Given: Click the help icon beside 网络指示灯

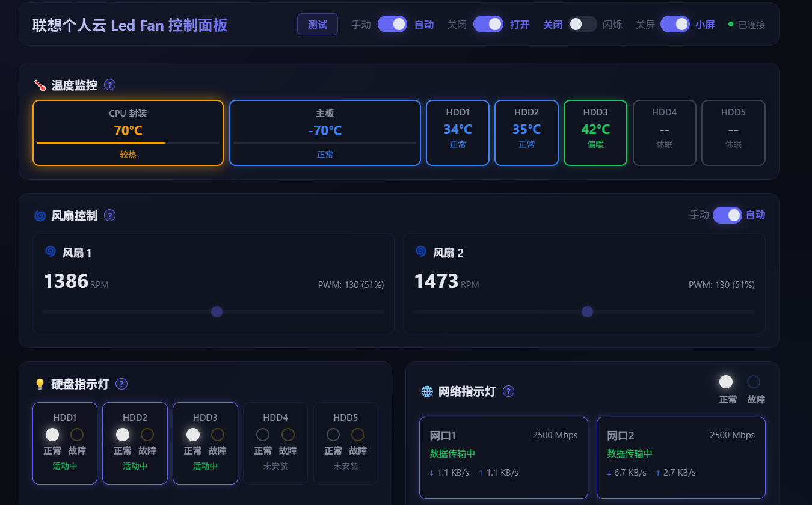Looking at the screenshot, I should tap(508, 391).
